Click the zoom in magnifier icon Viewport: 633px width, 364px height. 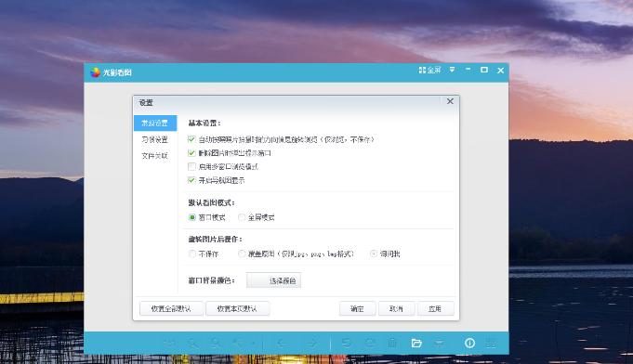[193, 344]
